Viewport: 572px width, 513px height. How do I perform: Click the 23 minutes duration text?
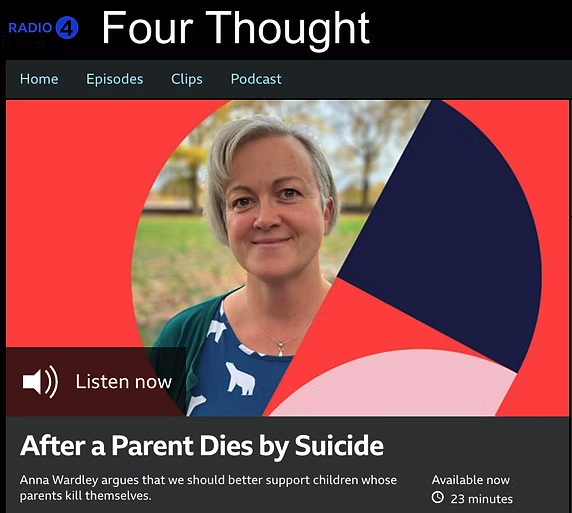tap(482, 499)
